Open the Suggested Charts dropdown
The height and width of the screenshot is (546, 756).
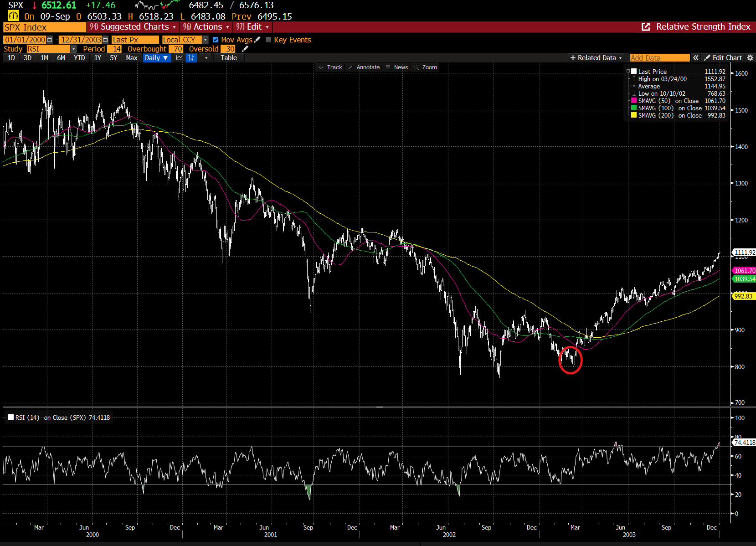click(133, 27)
